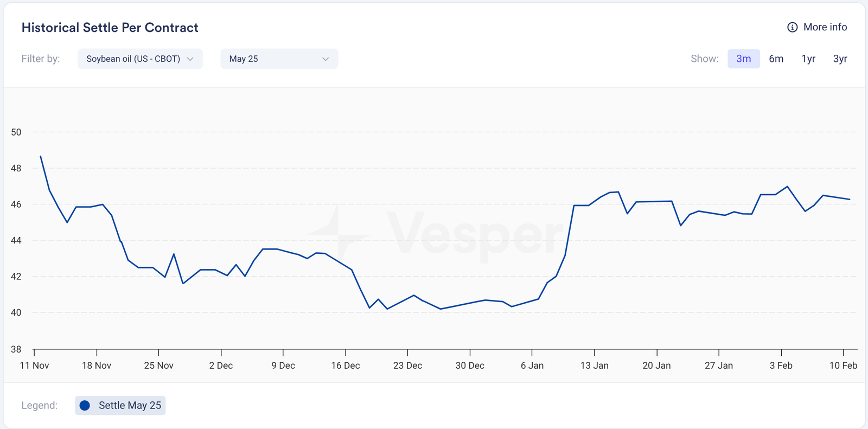The image size is (868, 429).
Task: Click the 25 Nov x-axis date label
Action: [x=158, y=366]
